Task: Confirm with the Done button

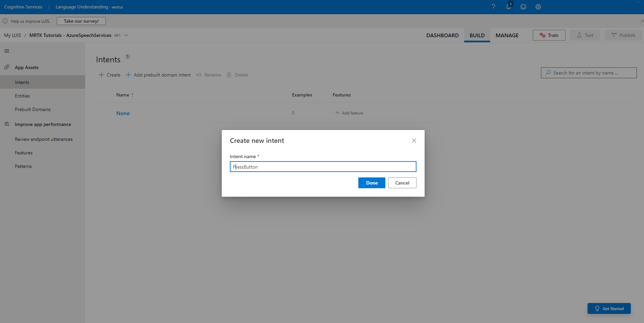Action: (x=372, y=183)
